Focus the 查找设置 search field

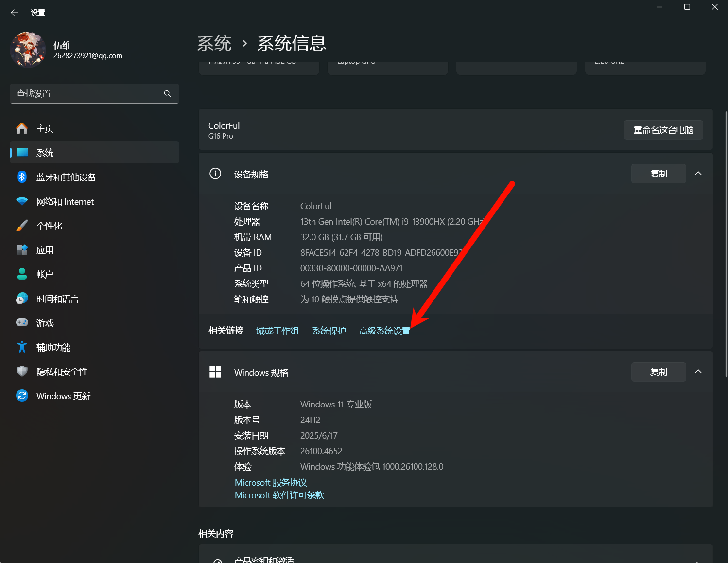coord(94,93)
